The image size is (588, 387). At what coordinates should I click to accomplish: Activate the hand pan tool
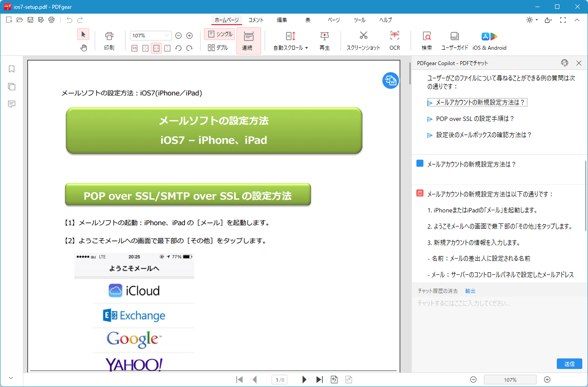(83, 48)
